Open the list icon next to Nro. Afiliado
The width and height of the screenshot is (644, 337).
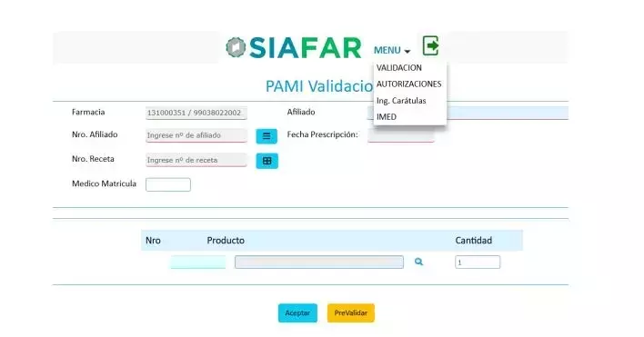click(267, 136)
